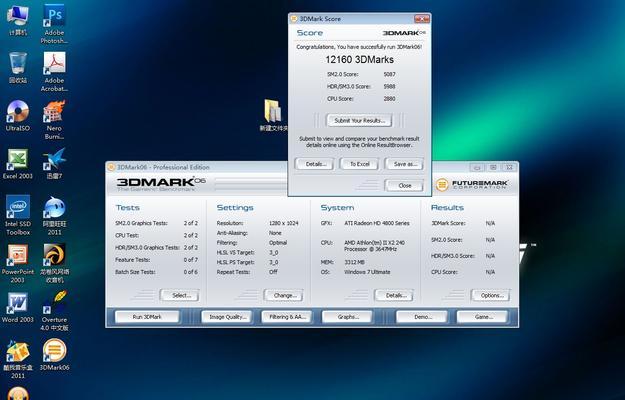Click the Filtering Optimal value

click(x=278, y=242)
